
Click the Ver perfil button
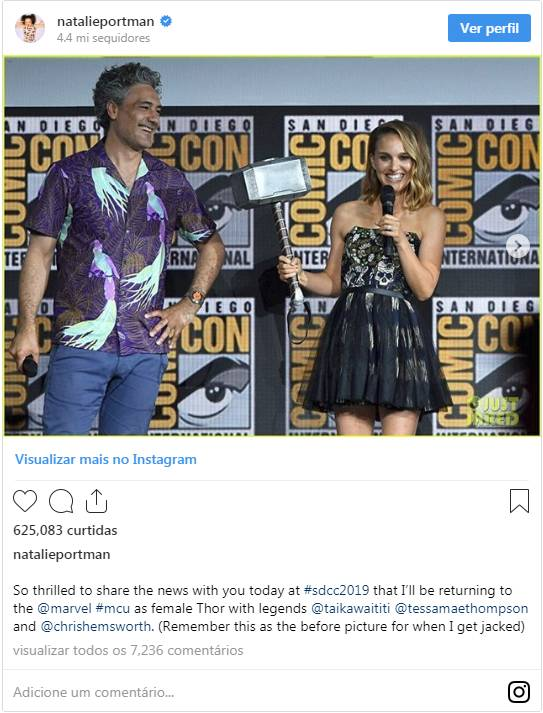[489, 28]
